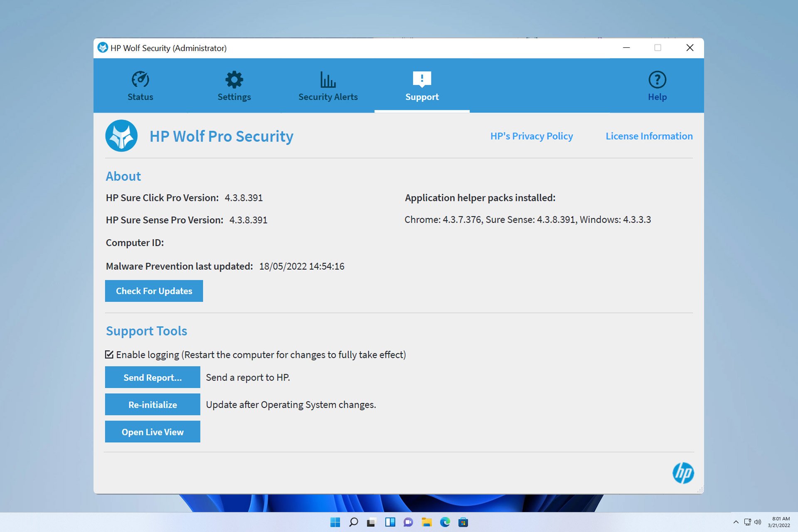
Task: Click Check For Updates button
Action: click(154, 291)
